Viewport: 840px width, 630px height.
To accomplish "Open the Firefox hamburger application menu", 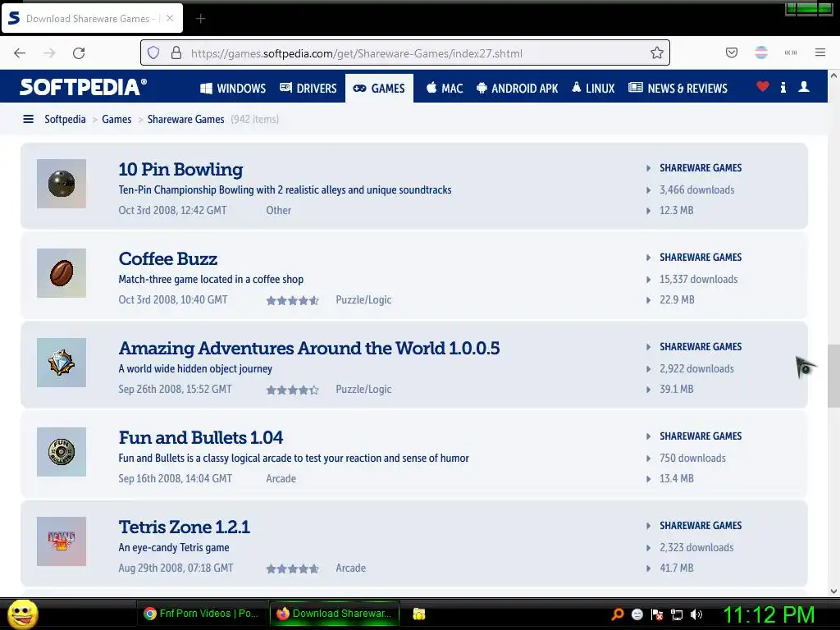I will pos(820,52).
